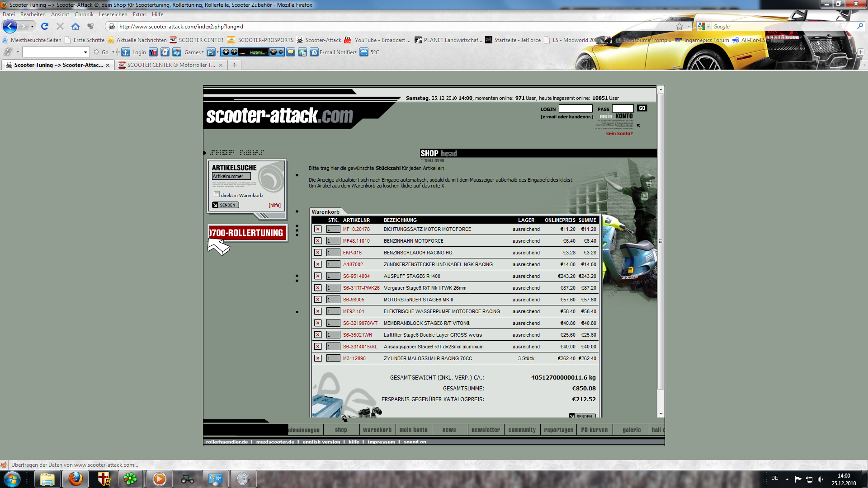Image resolution: width=868 pixels, height=488 pixels.
Task: Remove AUSPUFF STAGE6 R1400 item with red X
Action: [x=318, y=276]
